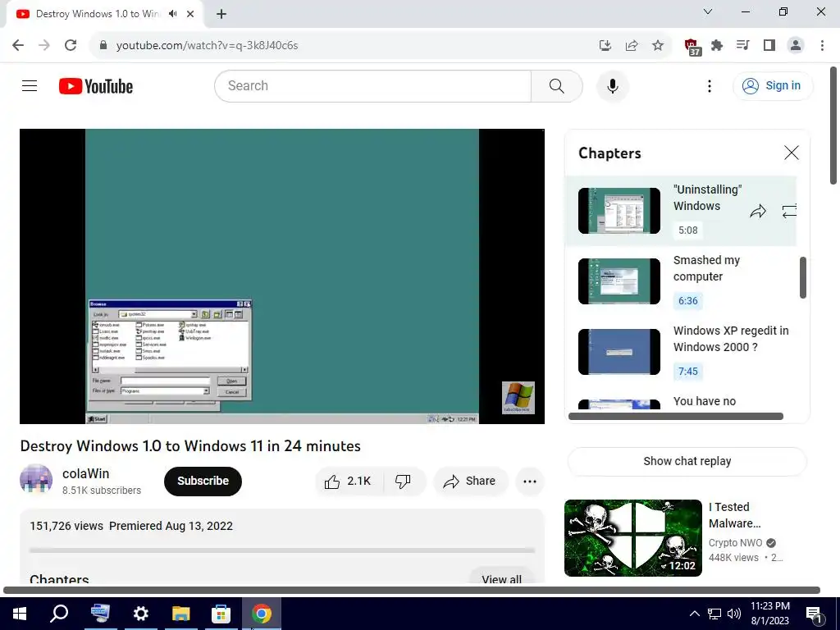
Task: View all chapters in description
Action: (x=501, y=578)
